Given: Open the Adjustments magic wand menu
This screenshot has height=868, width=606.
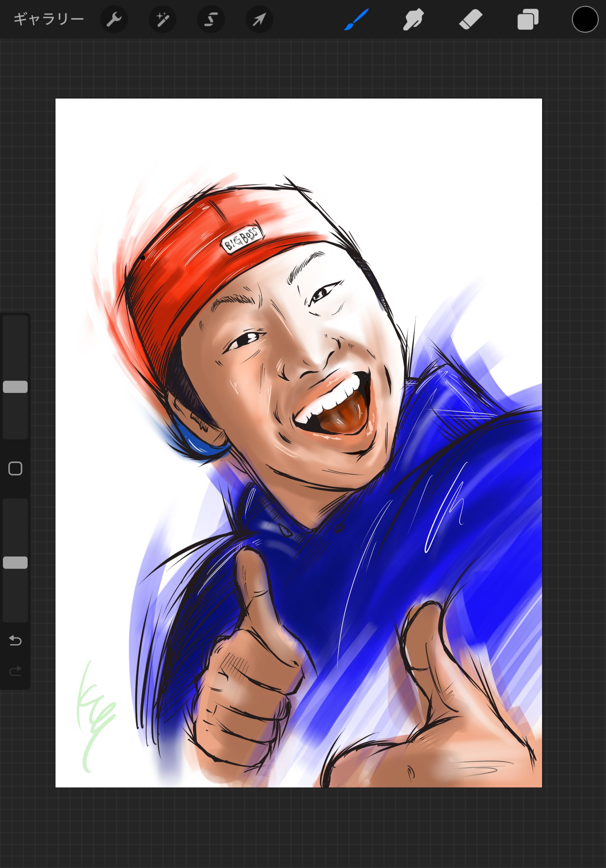Looking at the screenshot, I should 162,19.
